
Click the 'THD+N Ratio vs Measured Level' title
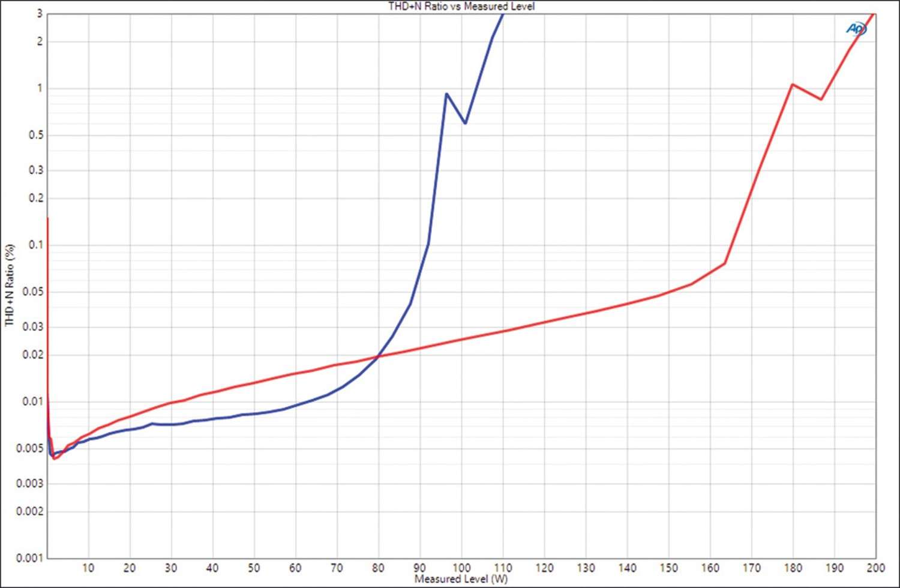461,6
